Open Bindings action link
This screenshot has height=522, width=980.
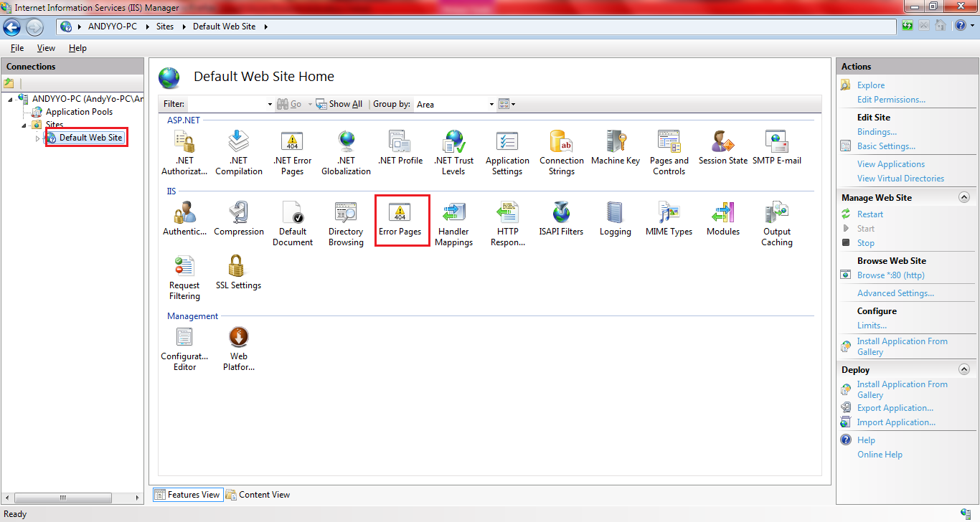877,132
